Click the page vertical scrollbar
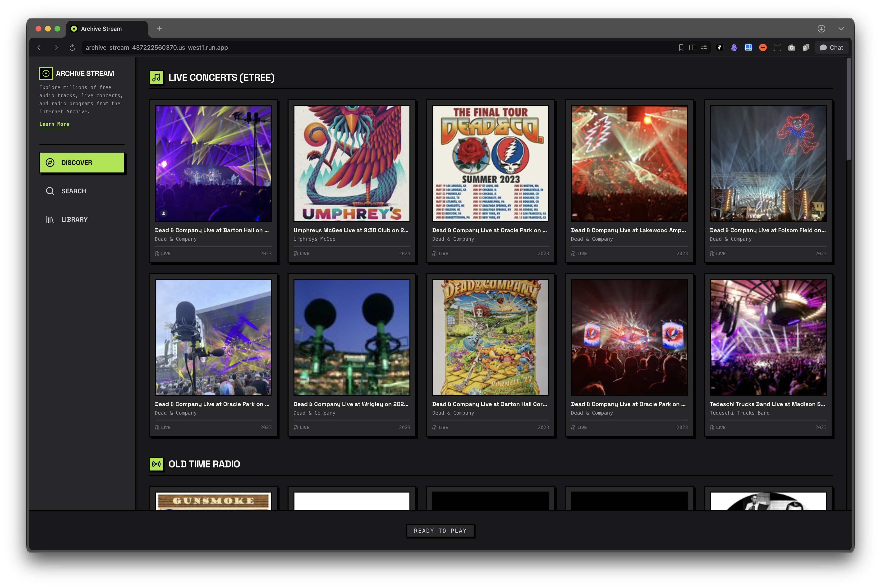The image size is (881, 588). tap(848, 109)
